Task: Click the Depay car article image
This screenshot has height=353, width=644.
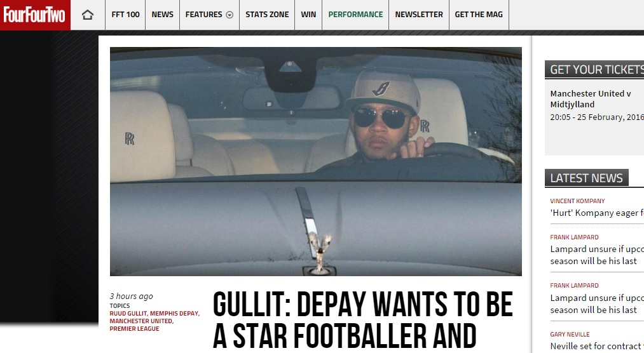Action: pyautogui.click(x=316, y=161)
